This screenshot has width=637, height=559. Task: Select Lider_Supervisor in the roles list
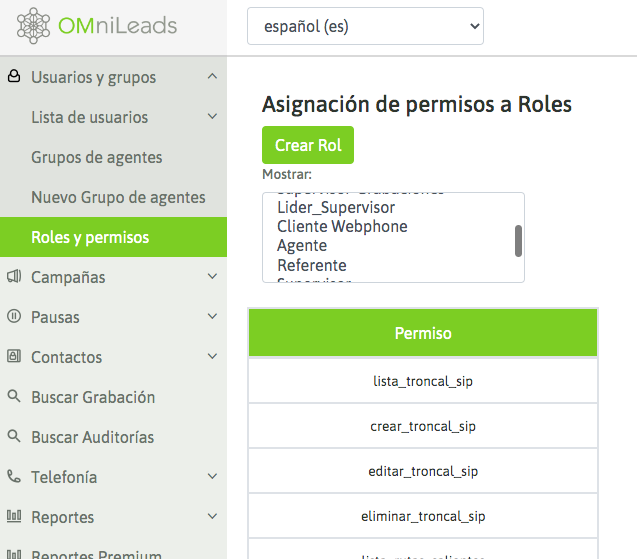pyautogui.click(x=336, y=208)
